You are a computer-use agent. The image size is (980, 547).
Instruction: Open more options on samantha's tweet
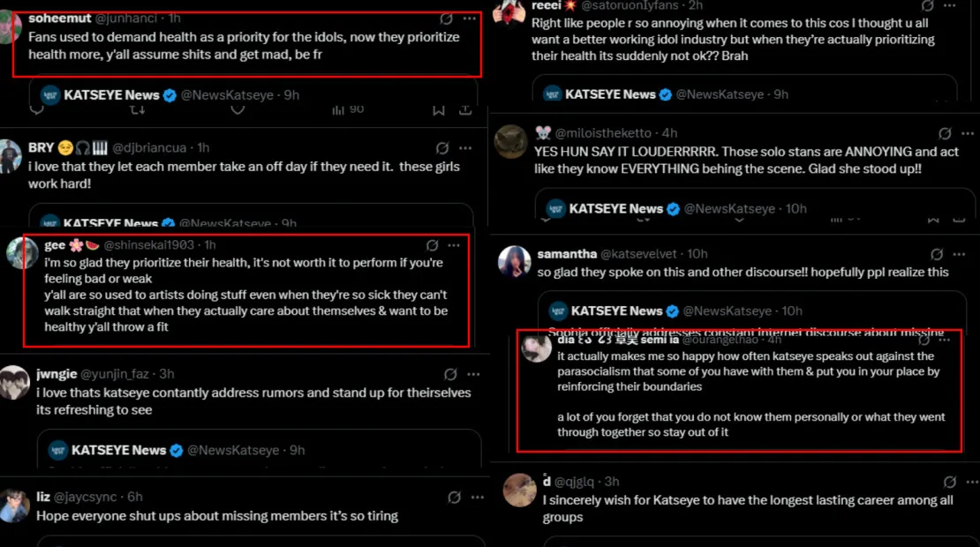click(x=968, y=254)
